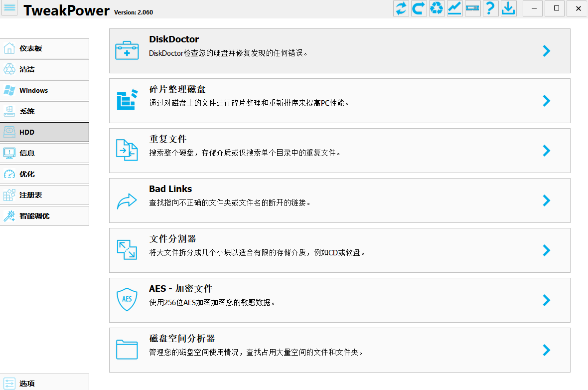Click the performance chart toolbar icon
Image resolution: width=588 pixels, height=390 pixels.
(454, 8)
